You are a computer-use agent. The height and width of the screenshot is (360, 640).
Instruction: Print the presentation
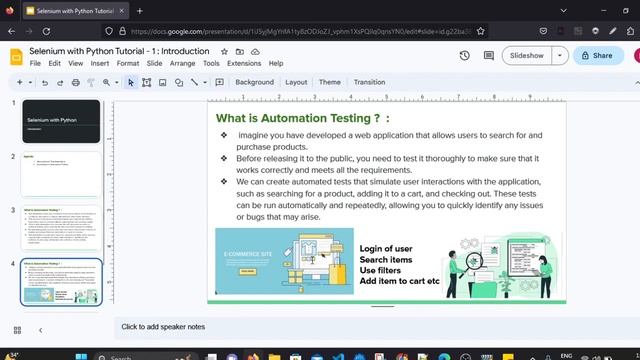click(76, 82)
